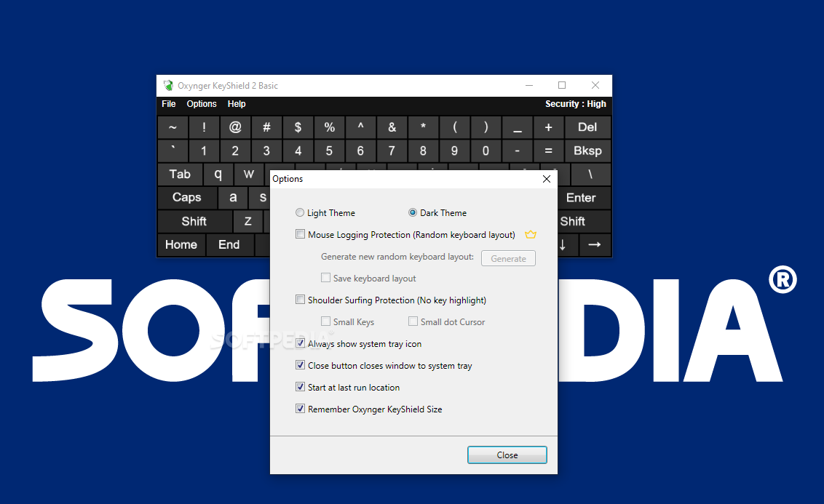Image resolution: width=824 pixels, height=504 pixels.
Task: Select the Light Theme radio button
Action: [300, 212]
